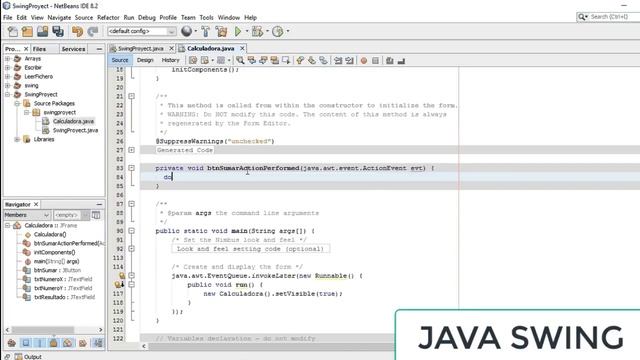The image size is (640, 360).
Task: Click the New File toolbar icon
Action: coord(13,31)
